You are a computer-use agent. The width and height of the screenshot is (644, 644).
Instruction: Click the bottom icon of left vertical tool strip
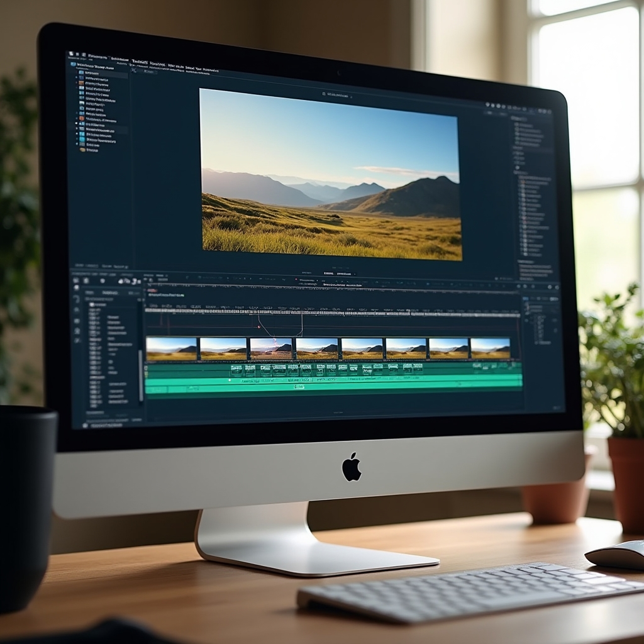click(77, 341)
